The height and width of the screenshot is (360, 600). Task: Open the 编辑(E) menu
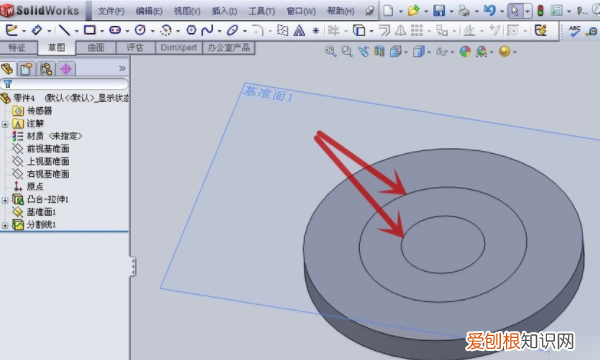[149, 11]
